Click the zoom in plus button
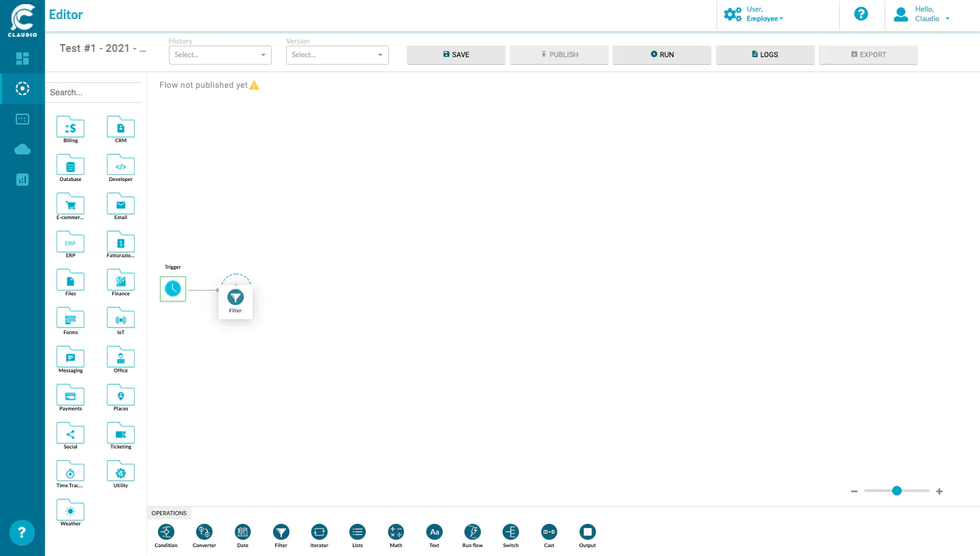 pyautogui.click(x=939, y=491)
